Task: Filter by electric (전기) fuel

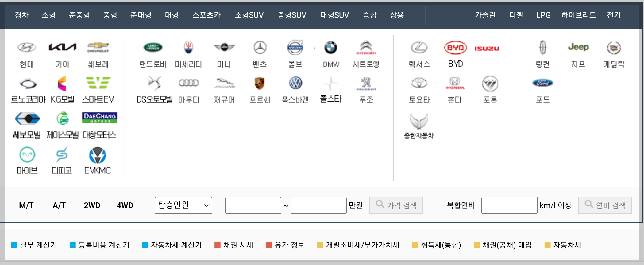Action: [614, 15]
